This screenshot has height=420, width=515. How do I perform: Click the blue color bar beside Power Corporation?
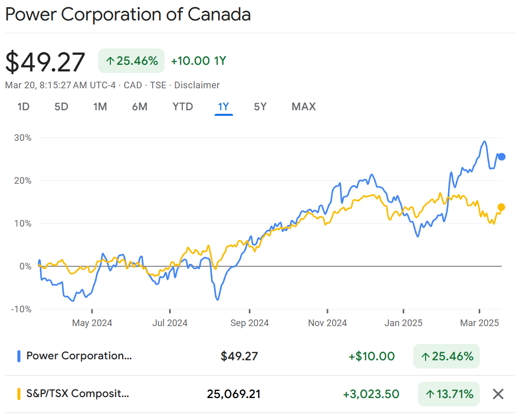(x=19, y=356)
